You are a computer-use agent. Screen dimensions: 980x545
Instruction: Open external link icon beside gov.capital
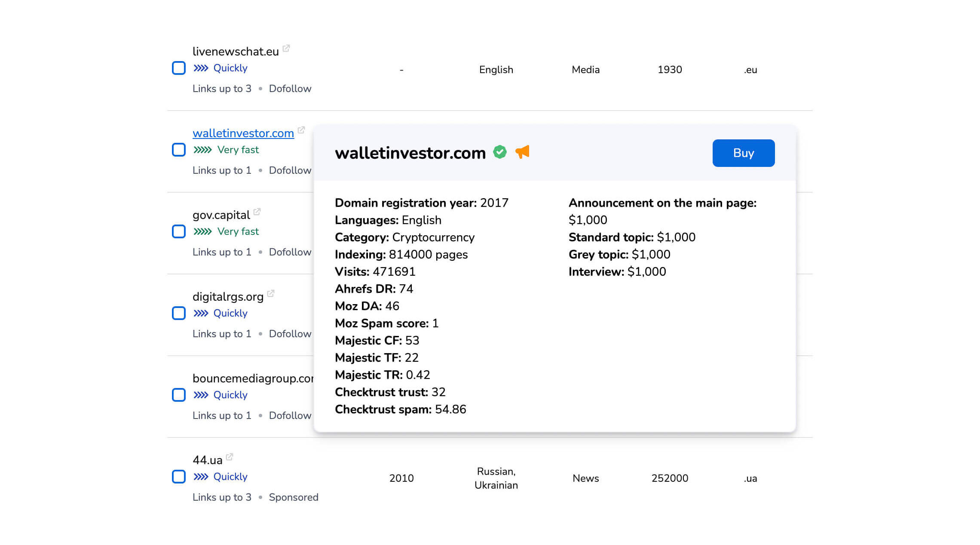[x=257, y=212]
